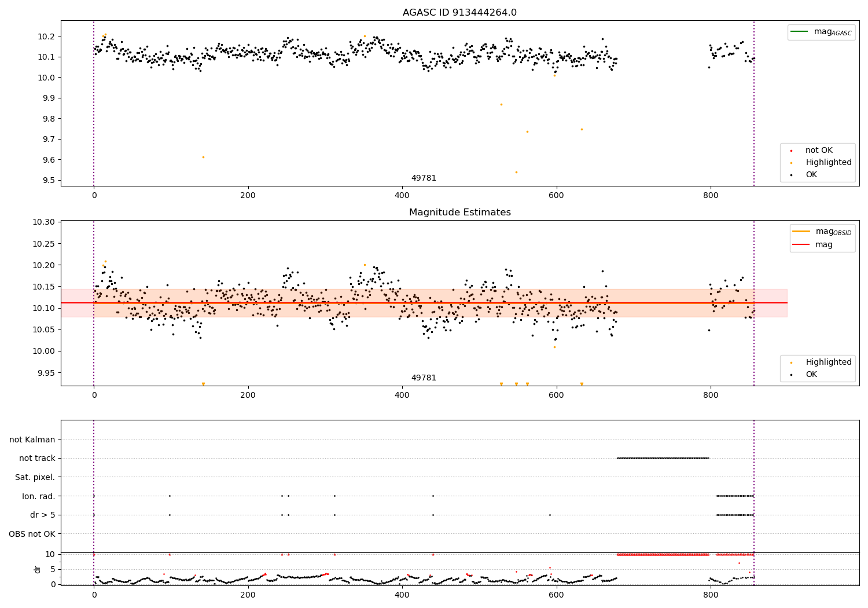The height and width of the screenshot is (608, 868).
Task: Click the '10.2' y-axis tick in top plot
Action: coord(46,36)
